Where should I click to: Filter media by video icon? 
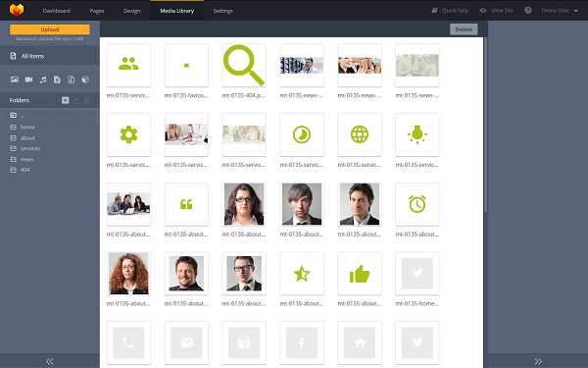pyautogui.click(x=28, y=79)
